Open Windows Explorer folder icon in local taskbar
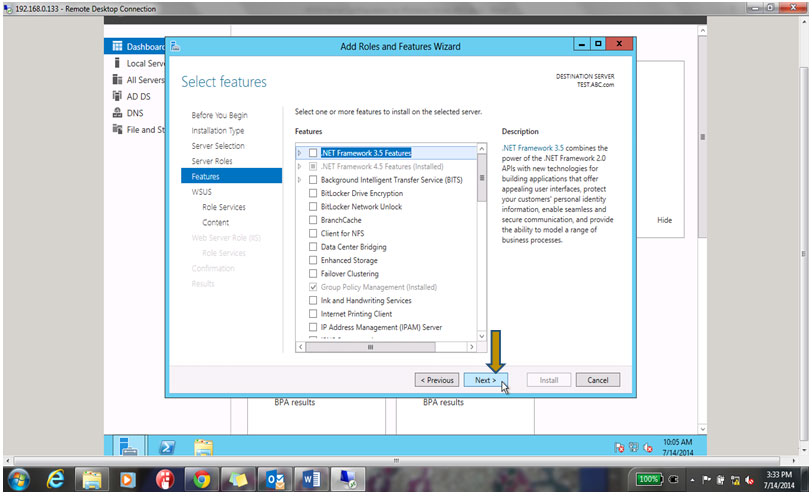 pyautogui.click(x=92, y=480)
